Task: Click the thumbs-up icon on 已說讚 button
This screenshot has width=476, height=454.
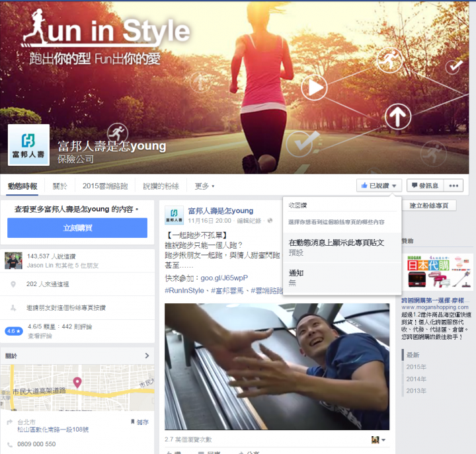Action: point(364,185)
